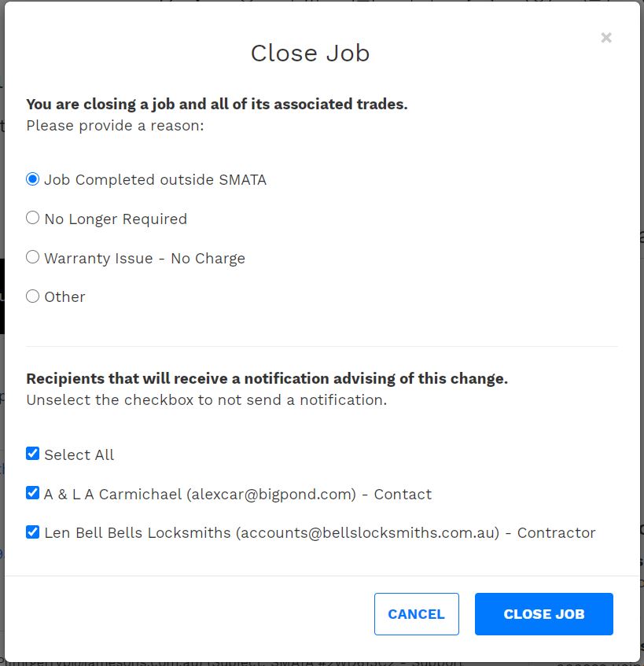Confirm with the CLOSE JOB button
Viewport: 644px width, 666px height.
coord(543,613)
